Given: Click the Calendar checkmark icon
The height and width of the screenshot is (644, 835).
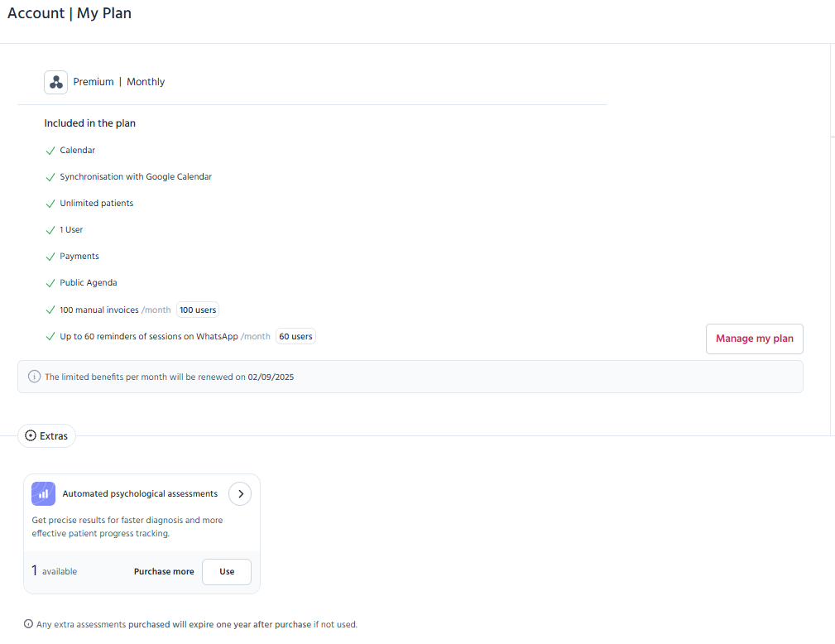Looking at the screenshot, I should pyautogui.click(x=50, y=151).
